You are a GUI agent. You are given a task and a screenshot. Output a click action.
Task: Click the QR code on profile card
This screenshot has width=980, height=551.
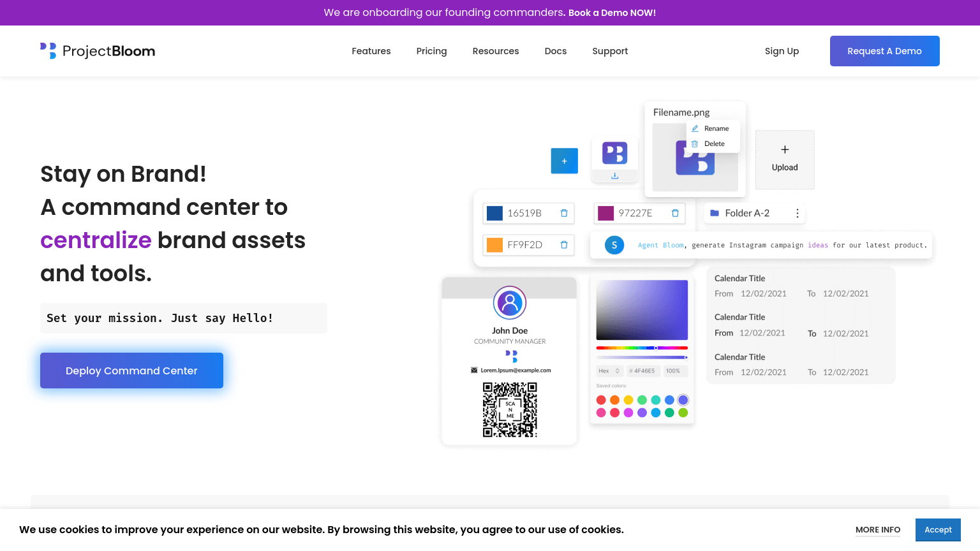509,409
